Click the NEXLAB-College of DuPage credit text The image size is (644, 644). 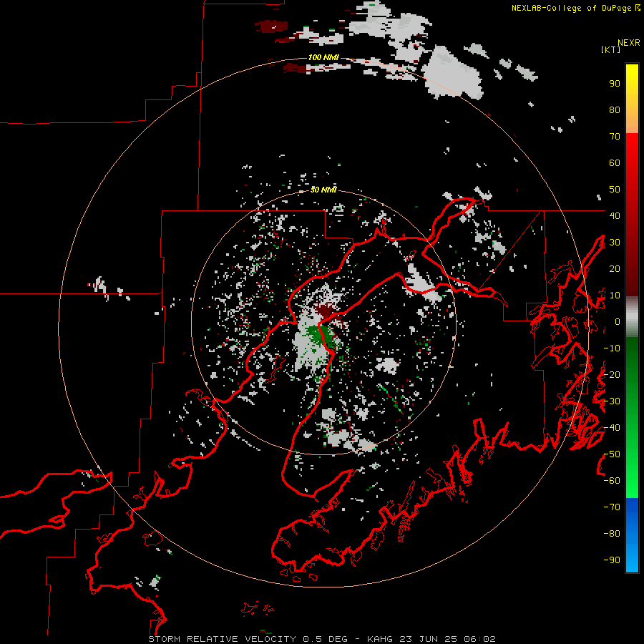click(x=571, y=8)
